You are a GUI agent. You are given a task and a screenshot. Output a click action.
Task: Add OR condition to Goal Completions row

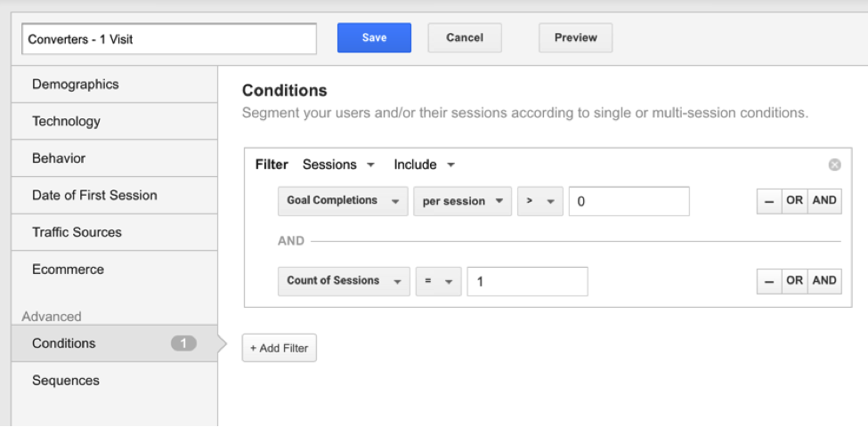tap(794, 201)
